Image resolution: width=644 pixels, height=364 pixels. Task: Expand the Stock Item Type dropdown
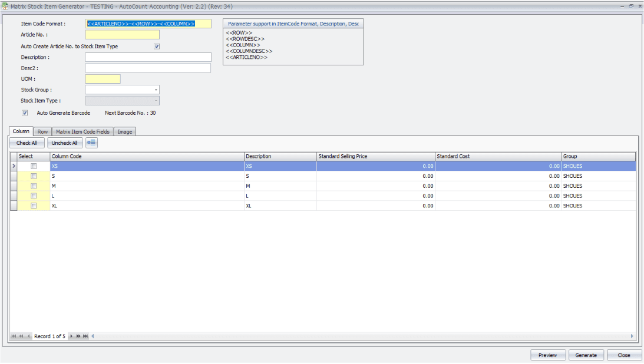coord(156,101)
